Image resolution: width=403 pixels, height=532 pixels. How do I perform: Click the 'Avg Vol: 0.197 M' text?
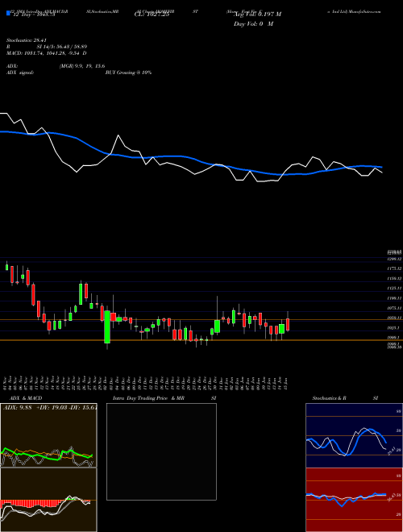click(257, 15)
